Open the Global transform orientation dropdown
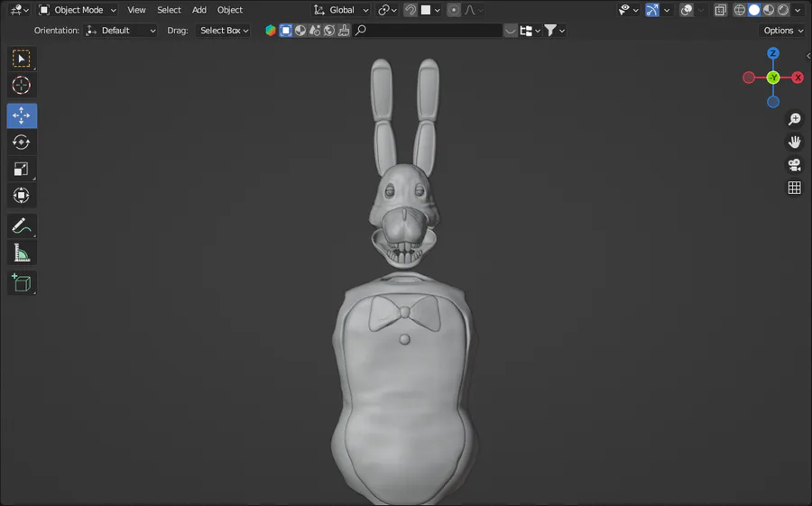This screenshot has width=812, height=506. coord(341,10)
